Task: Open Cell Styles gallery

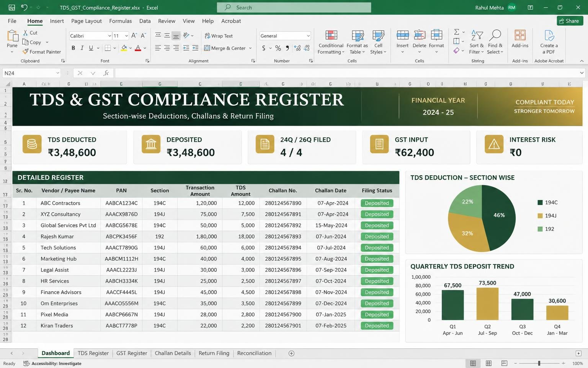Action: 378,42
